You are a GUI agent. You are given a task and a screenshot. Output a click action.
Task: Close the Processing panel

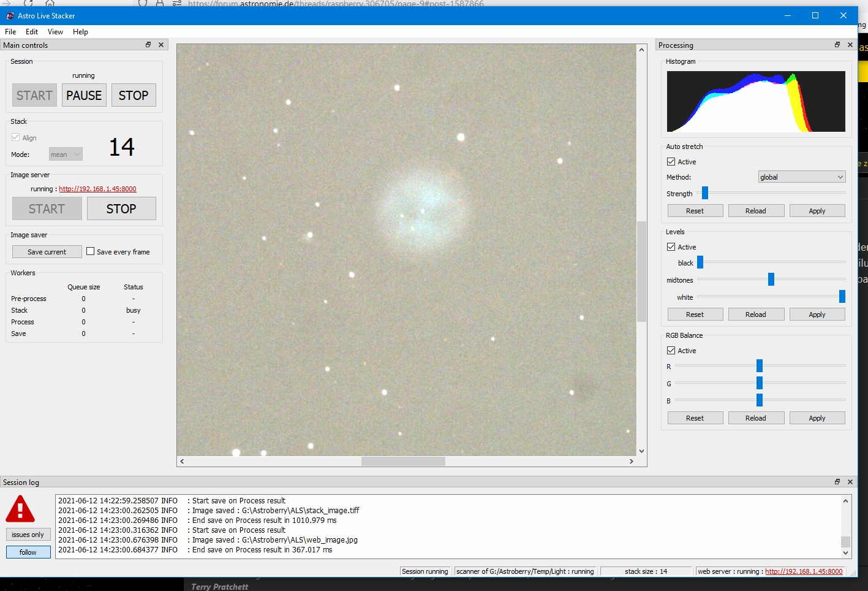[850, 45]
